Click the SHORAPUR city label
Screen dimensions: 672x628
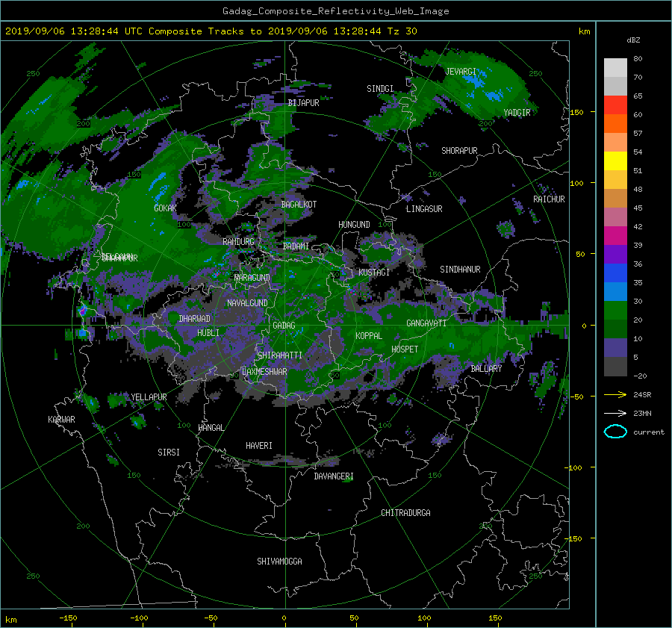click(459, 150)
